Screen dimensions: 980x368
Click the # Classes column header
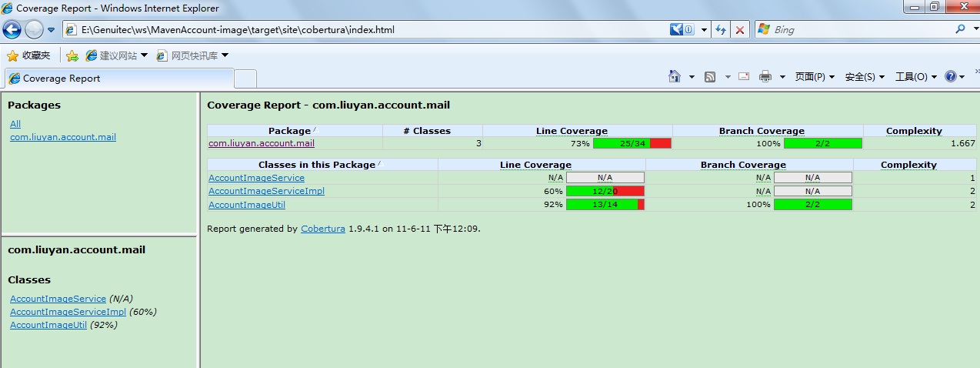coord(432,131)
